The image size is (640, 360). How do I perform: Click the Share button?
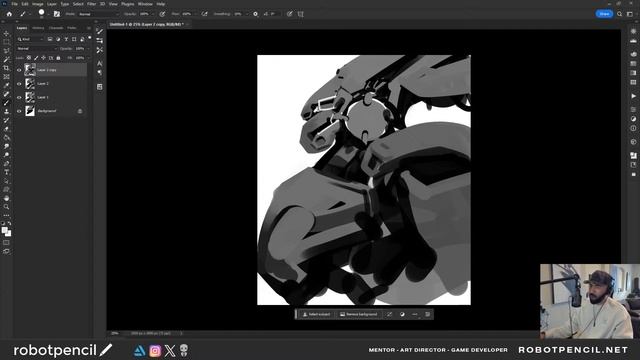[604, 14]
